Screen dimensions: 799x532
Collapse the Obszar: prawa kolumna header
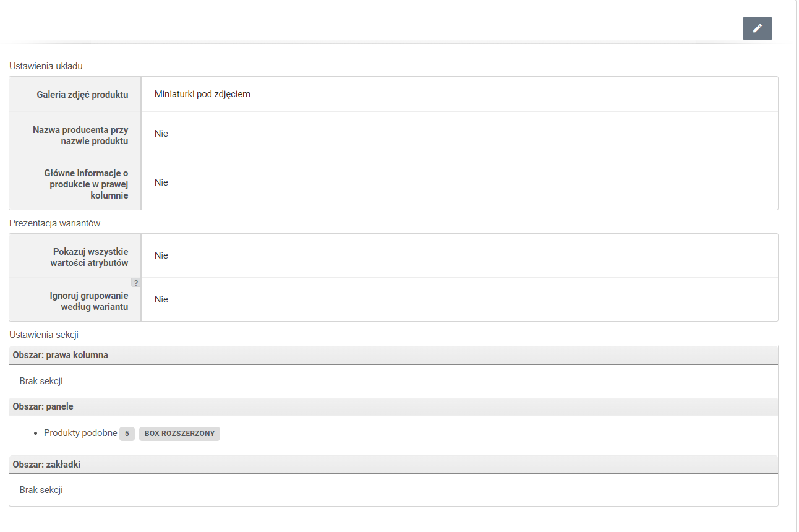click(61, 355)
